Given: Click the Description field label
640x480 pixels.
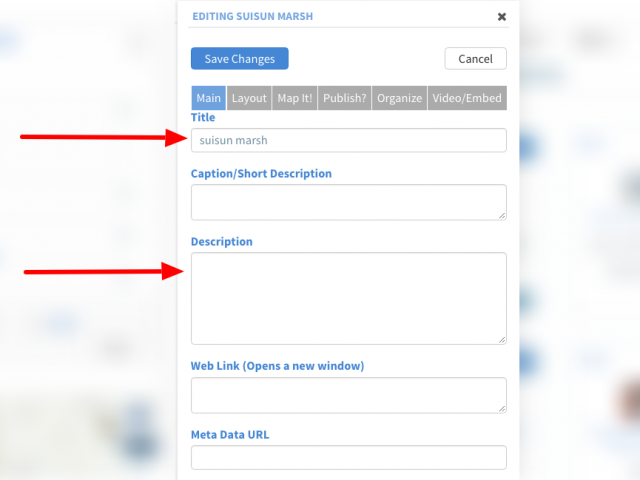Looking at the screenshot, I should click(222, 242).
